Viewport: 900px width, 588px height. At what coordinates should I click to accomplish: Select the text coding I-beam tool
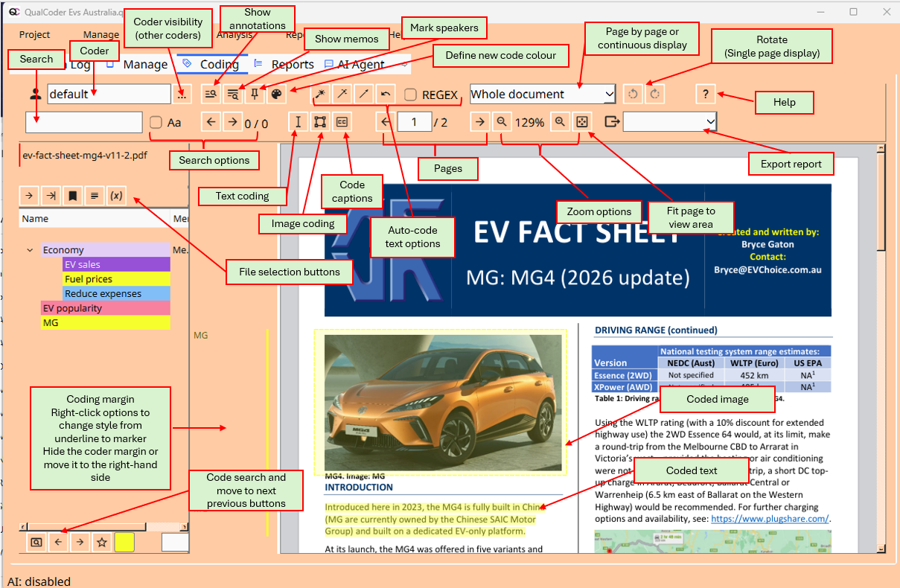point(298,122)
